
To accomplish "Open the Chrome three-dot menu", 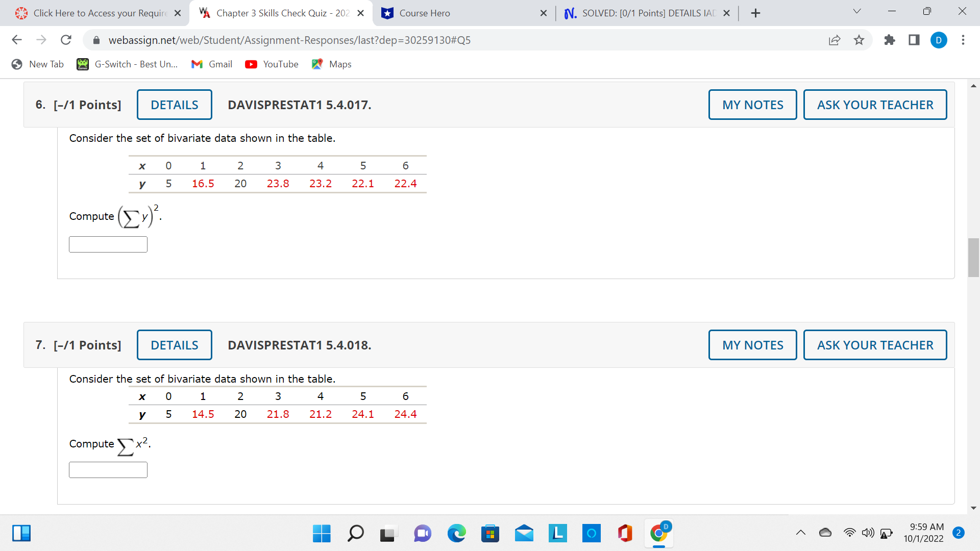I will tap(963, 40).
